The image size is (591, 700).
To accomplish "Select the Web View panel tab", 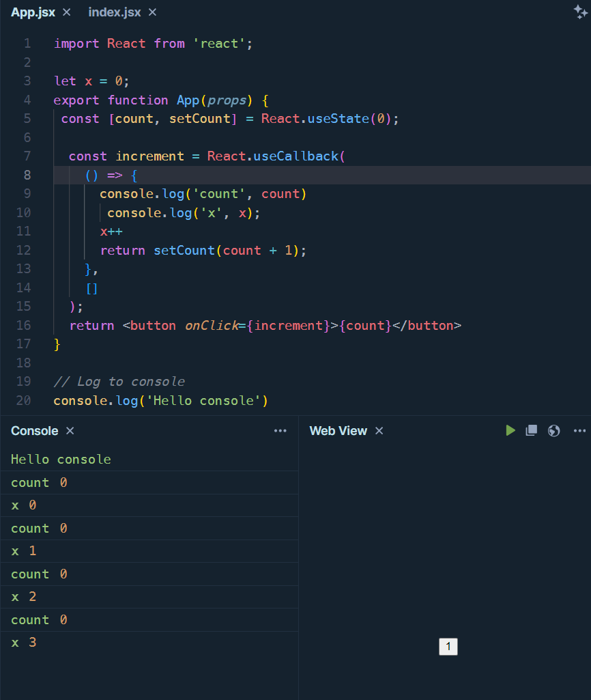I will coord(338,431).
